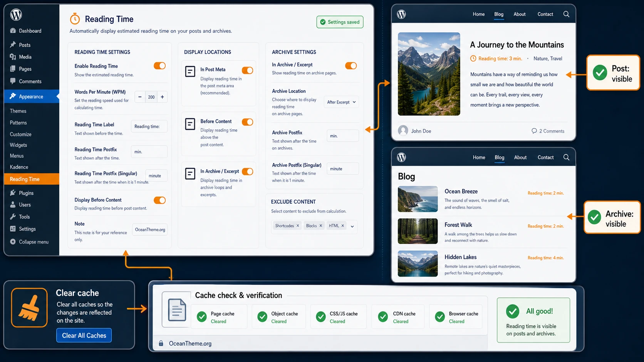Click the document icon in Cache check panel
Screen dimensions: 644x362
[177, 309]
